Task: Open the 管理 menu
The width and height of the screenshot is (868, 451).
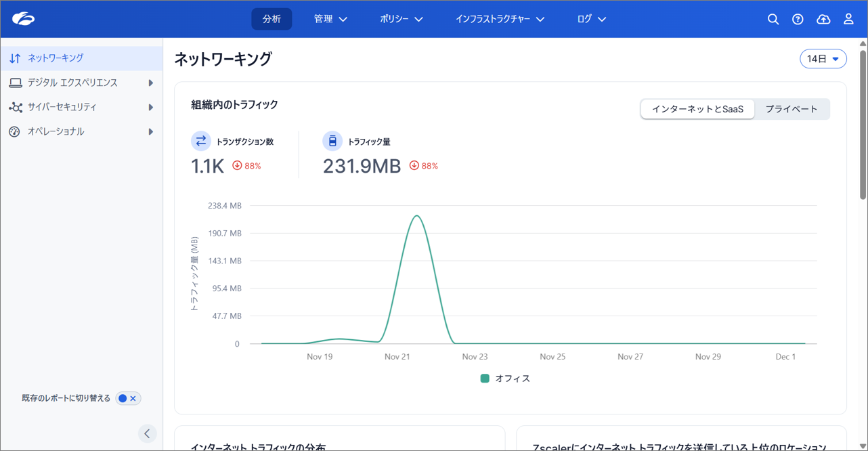Action: point(330,19)
